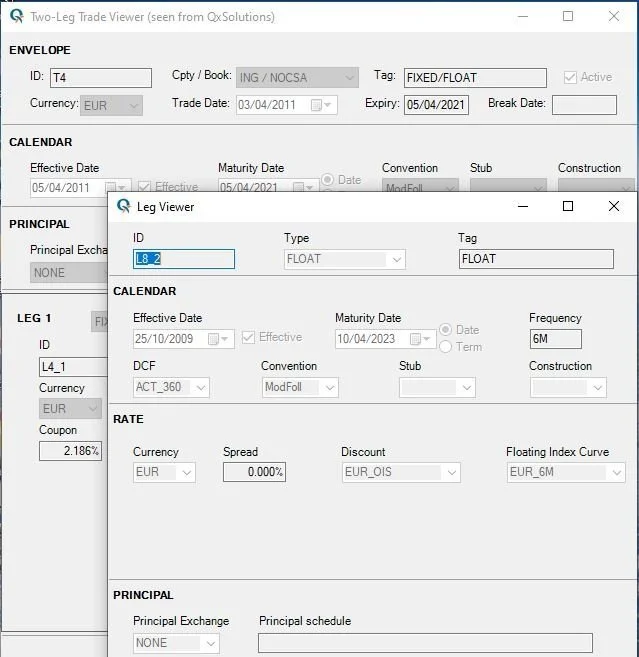The height and width of the screenshot is (657, 639).
Task: Click the Principal schedule field
Action: click(x=425, y=643)
